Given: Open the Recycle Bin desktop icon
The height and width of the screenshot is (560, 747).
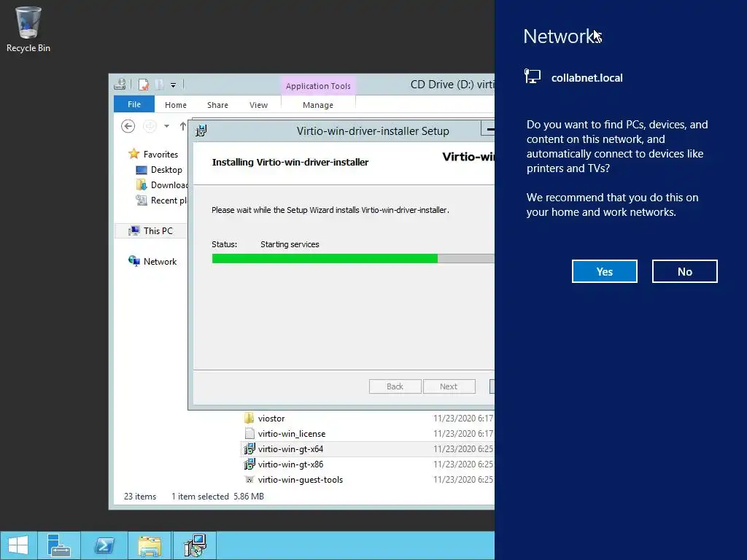Looking at the screenshot, I should tap(28, 29).
